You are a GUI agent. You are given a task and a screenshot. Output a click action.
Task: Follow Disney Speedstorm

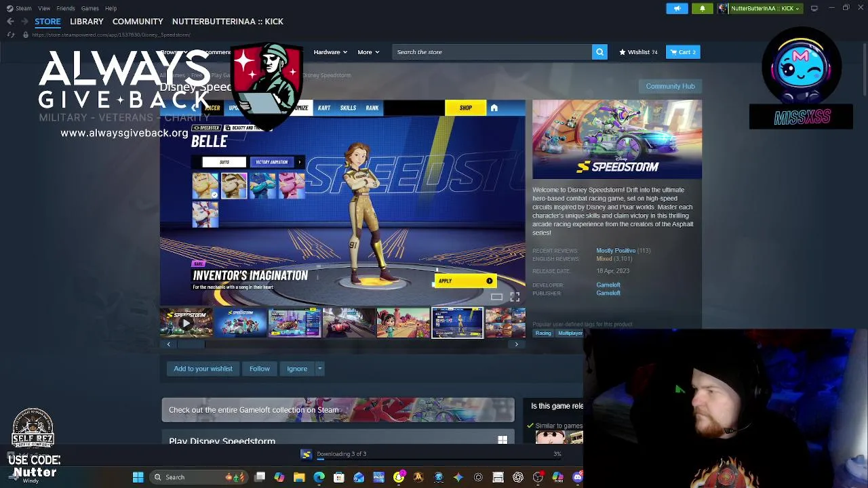pyautogui.click(x=260, y=369)
